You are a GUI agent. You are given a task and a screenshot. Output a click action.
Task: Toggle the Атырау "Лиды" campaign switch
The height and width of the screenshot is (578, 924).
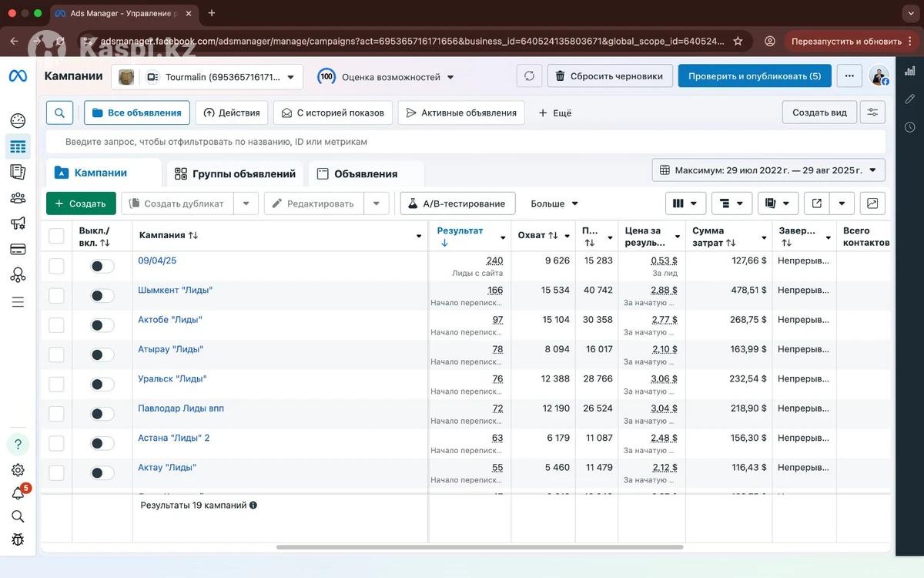[102, 355]
